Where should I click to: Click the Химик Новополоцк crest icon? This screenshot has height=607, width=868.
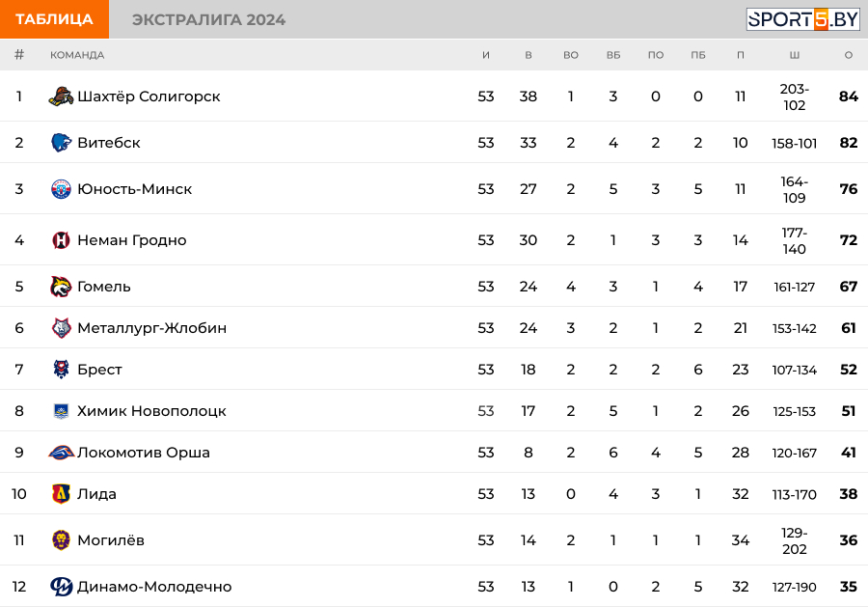click(x=61, y=411)
